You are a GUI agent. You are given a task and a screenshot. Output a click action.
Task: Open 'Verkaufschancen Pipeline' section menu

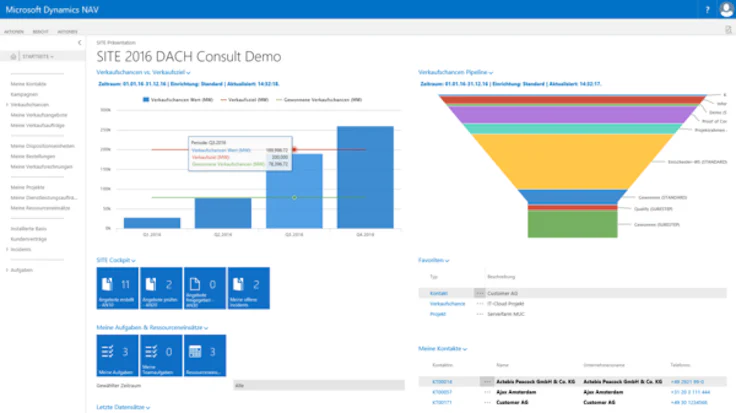pyautogui.click(x=455, y=72)
